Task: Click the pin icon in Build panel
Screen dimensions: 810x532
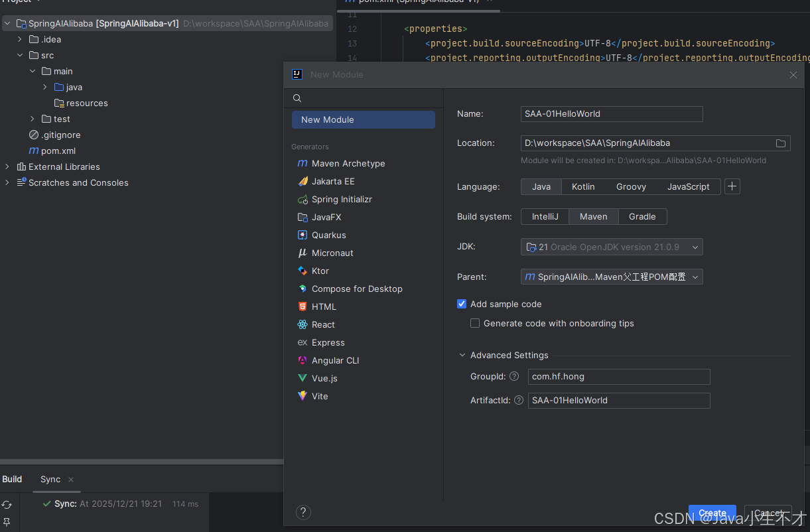Action: pos(7,522)
